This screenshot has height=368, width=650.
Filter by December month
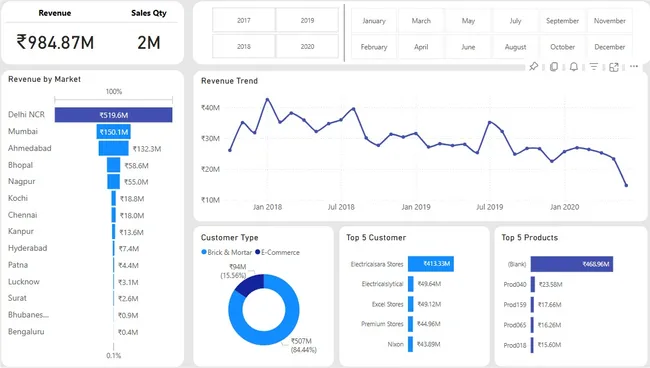tap(610, 47)
